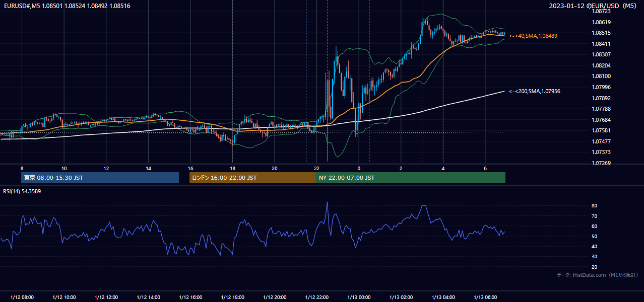The height and width of the screenshot is (302, 644).
Task: Click price axis value 1.08515
Action: click(x=602, y=33)
